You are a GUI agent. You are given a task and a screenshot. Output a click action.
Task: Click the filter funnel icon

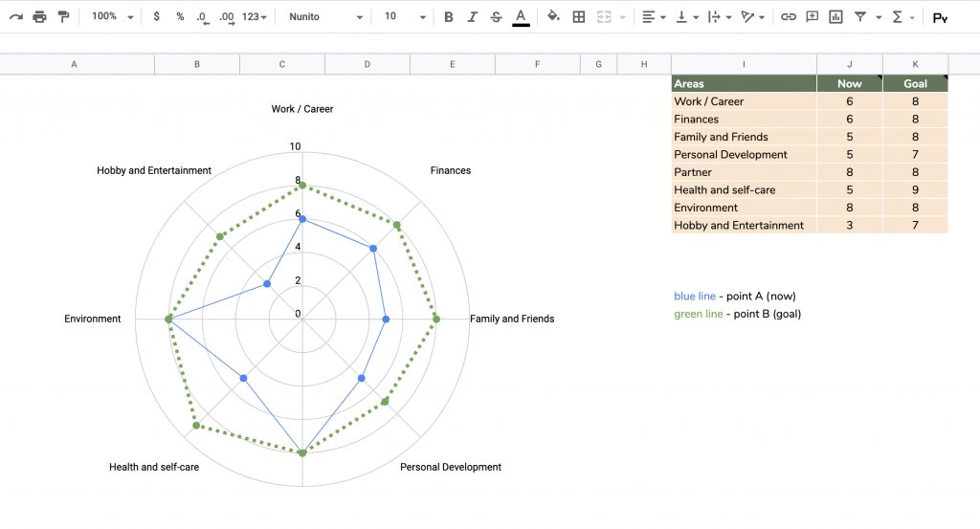(x=860, y=17)
